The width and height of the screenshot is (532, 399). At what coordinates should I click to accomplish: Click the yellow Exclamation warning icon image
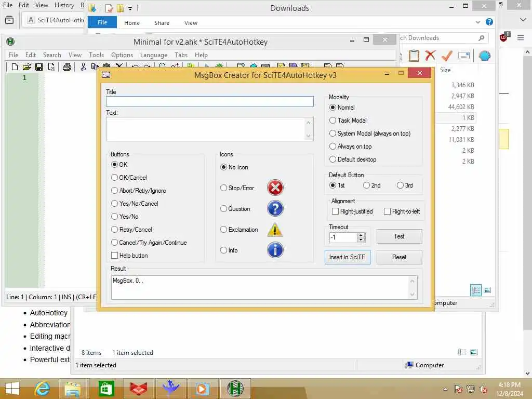click(x=275, y=230)
